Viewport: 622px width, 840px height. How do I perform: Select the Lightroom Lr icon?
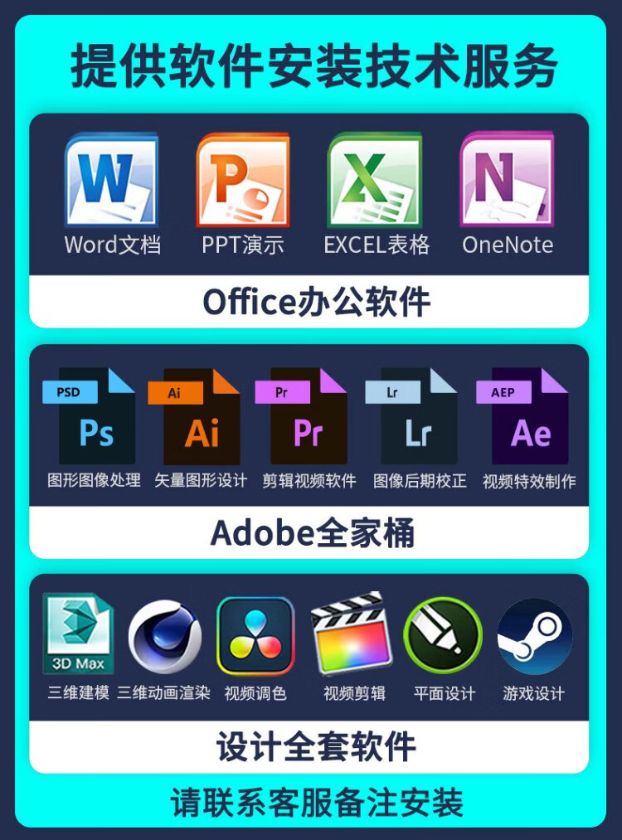coord(411,415)
